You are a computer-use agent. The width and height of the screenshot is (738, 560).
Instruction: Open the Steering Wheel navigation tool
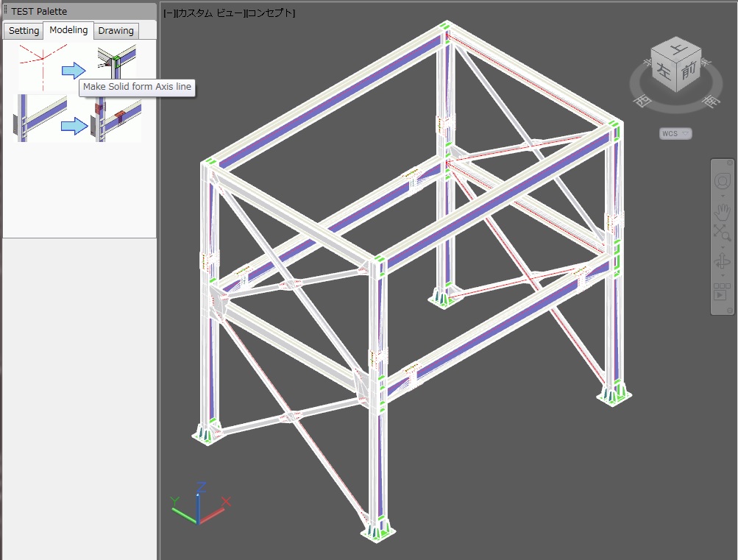coord(722,181)
